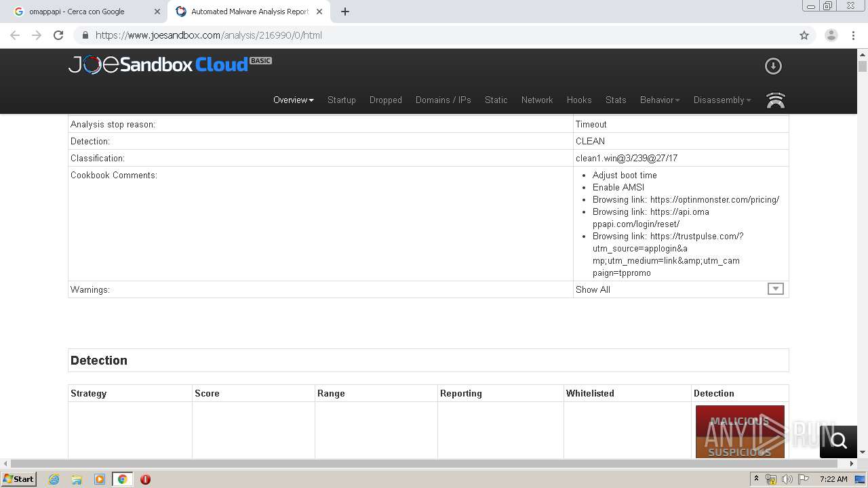Click the Joe Sandbox Cloud logo
868x488 pixels.
[x=170, y=64]
